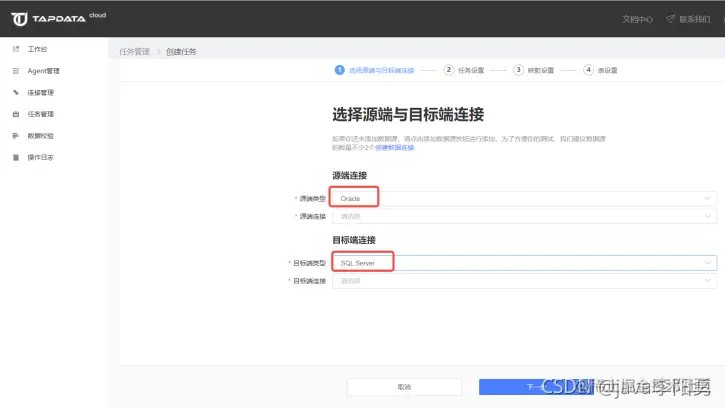Click the chevron on the source type field
725x408 pixels.
pyautogui.click(x=707, y=198)
